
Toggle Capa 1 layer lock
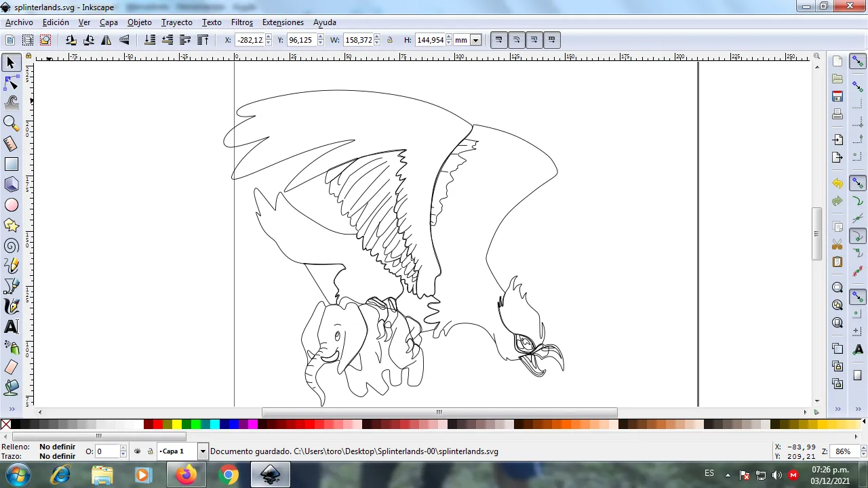150,451
